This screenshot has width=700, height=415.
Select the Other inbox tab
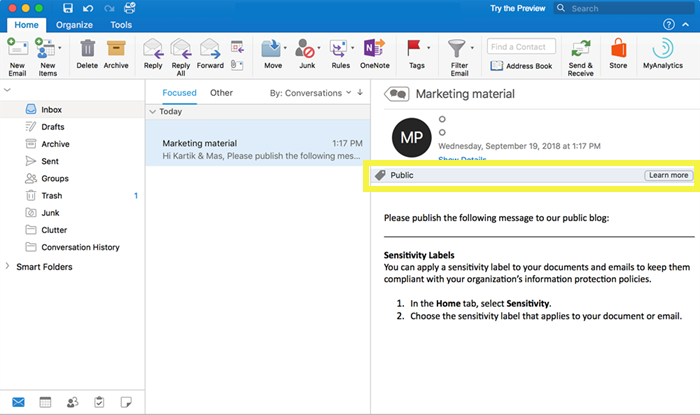(x=221, y=93)
